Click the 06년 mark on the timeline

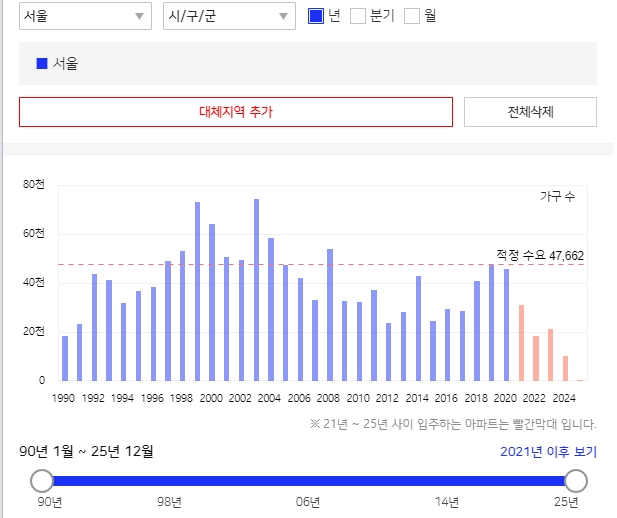tap(308, 502)
